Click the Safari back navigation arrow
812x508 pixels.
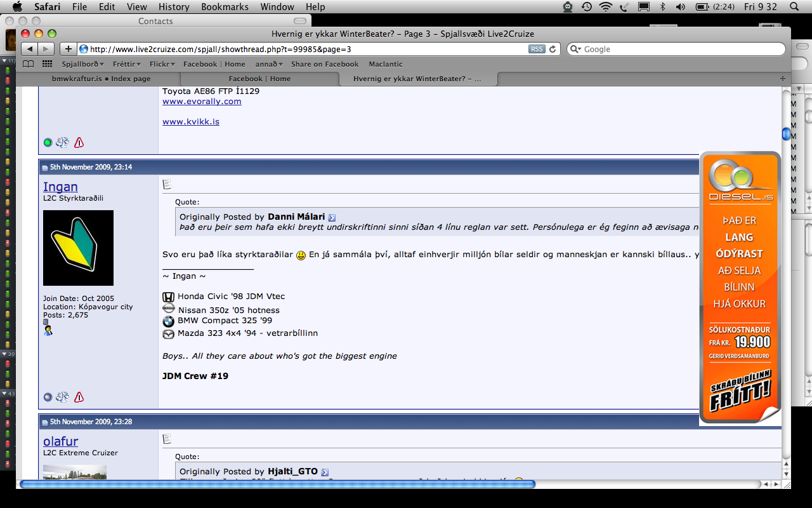pos(30,49)
